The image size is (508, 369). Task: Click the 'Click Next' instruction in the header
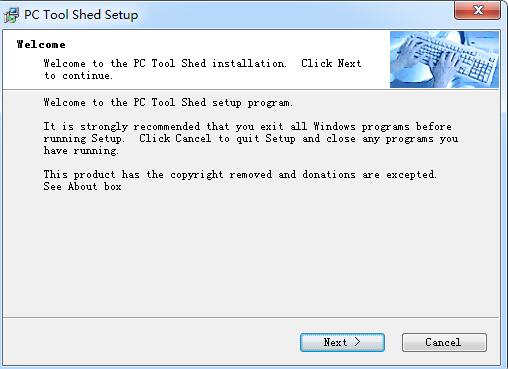pos(331,63)
